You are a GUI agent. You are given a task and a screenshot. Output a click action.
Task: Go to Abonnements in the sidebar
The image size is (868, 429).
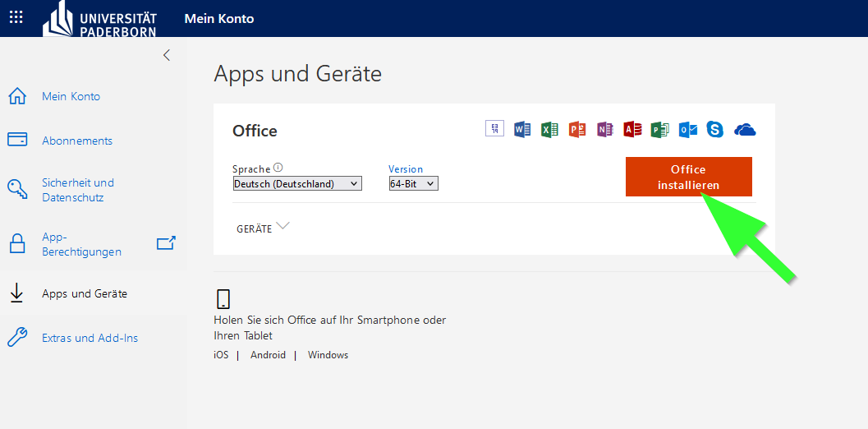77,141
